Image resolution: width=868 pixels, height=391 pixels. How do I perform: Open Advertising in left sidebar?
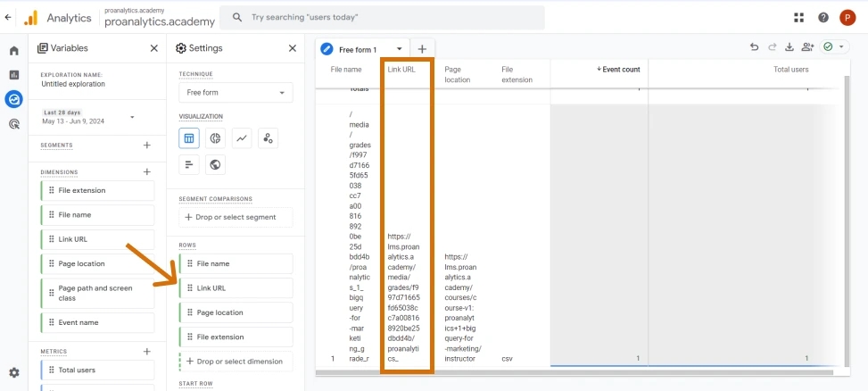click(x=14, y=124)
